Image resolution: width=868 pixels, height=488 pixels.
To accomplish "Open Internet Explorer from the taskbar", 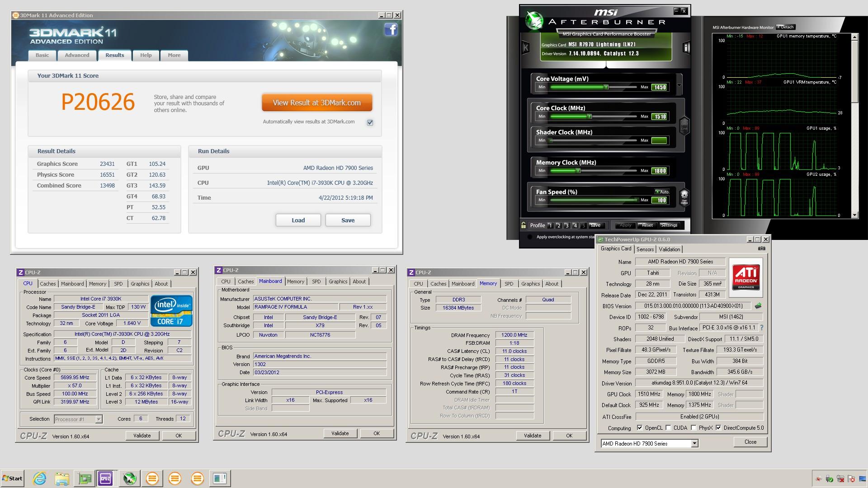I will pyautogui.click(x=40, y=478).
